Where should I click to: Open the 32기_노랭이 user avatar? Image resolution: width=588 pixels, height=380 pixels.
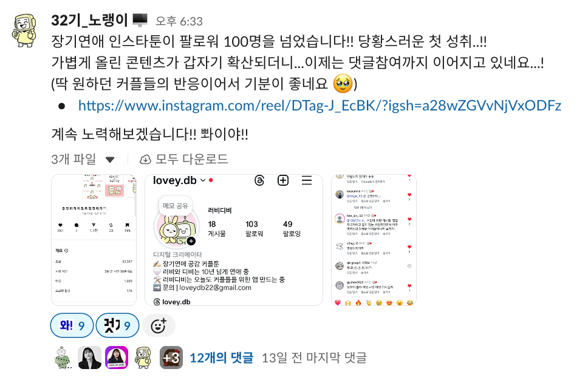pos(25,30)
